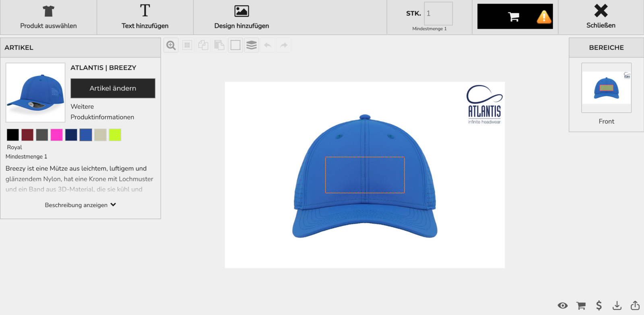This screenshot has height=315, width=644.
Task: Open Weitere Produktinformationen link
Action: 102,112
